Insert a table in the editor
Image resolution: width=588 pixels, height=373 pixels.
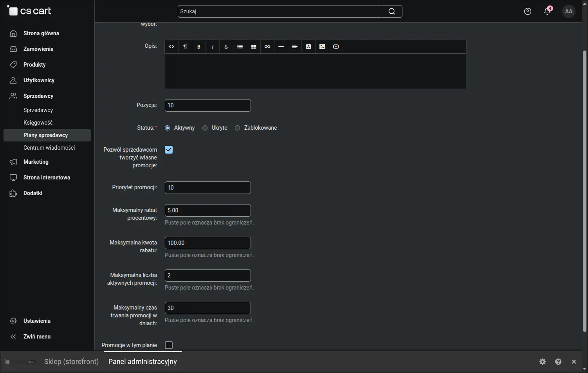point(254,47)
